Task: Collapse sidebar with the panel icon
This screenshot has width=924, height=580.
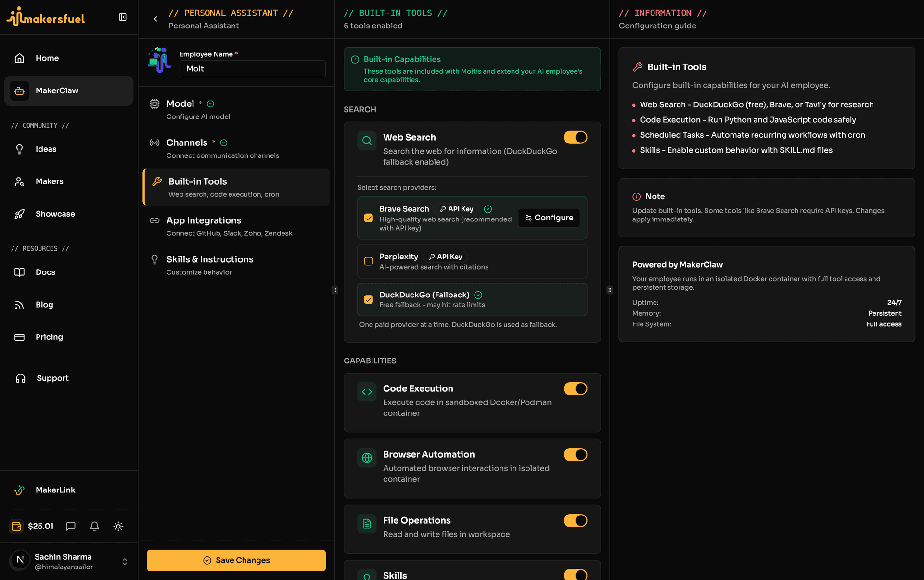Action: (123, 17)
